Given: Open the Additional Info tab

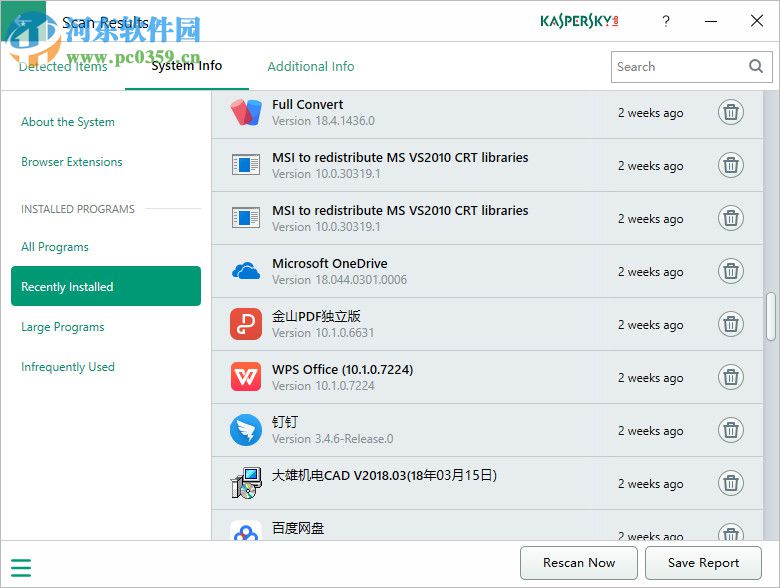Looking at the screenshot, I should click(x=311, y=67).
